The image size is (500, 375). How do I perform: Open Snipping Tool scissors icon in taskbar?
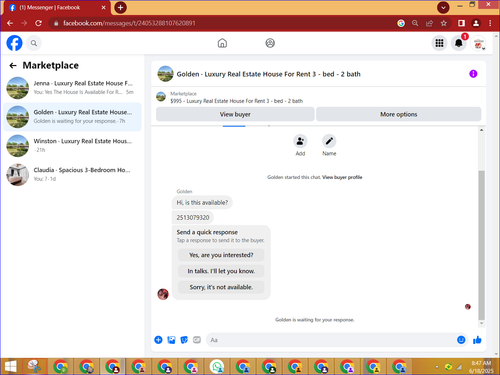[x=34, y=367]
